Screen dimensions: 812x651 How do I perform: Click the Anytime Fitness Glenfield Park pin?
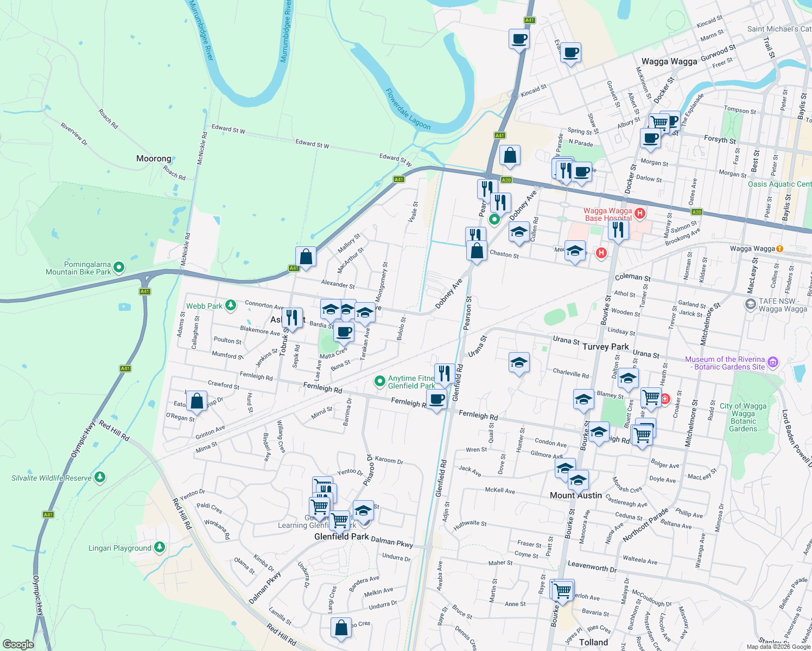[380, 382]
